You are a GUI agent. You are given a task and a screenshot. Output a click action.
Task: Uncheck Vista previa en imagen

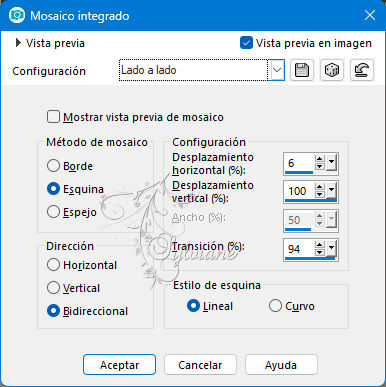point(246,43)
